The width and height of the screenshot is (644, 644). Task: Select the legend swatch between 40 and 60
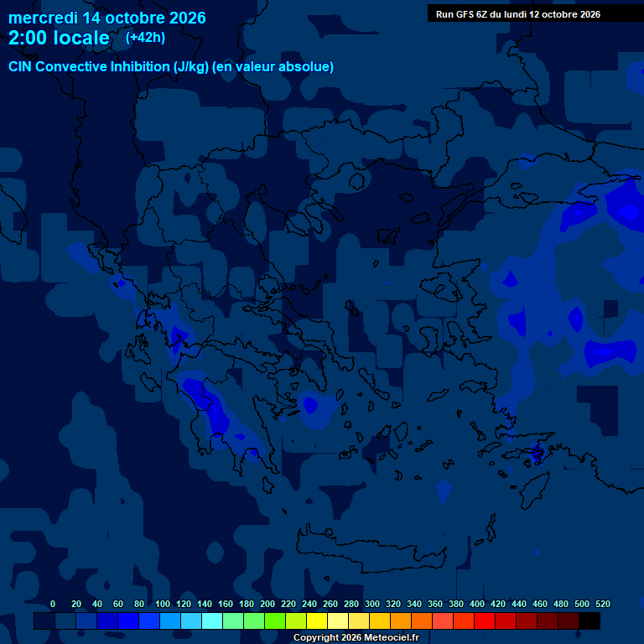[107, 621]
